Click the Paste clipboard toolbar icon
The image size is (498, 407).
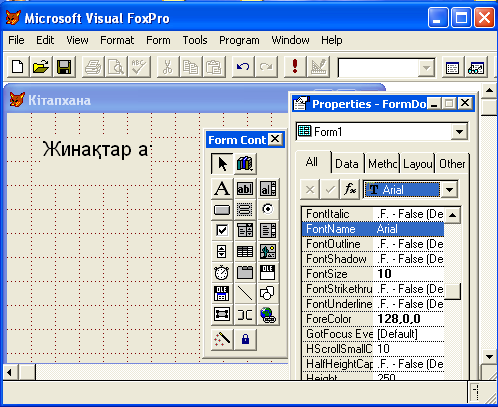[x=214, y=67]
